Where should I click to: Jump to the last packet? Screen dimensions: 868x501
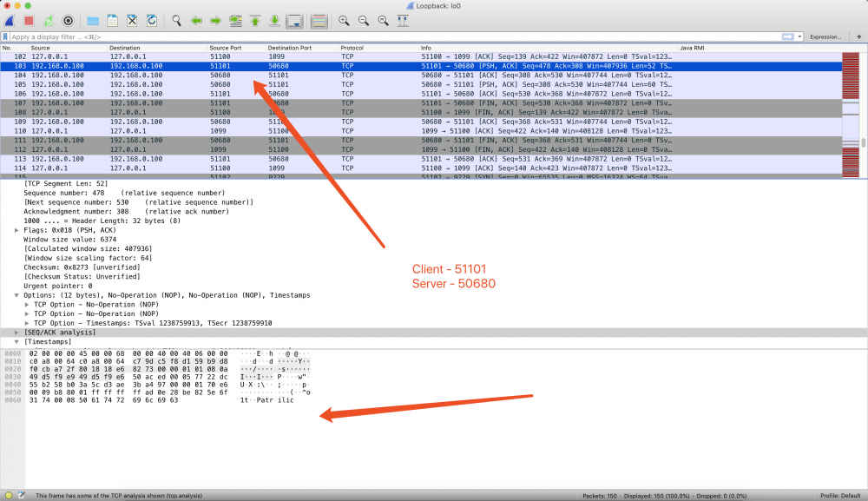pos(274,21)
